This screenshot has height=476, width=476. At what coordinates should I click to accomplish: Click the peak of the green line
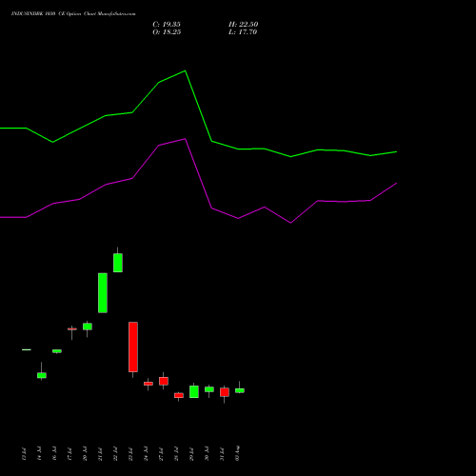186,70
